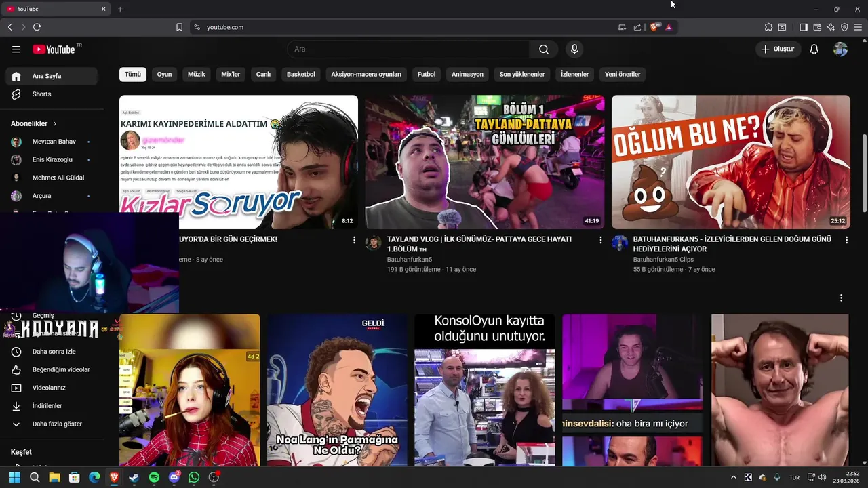Viewport: 868px width, 488px height.
Task: Open TAYLAND VLOG video title link
Action: point(479,244)
